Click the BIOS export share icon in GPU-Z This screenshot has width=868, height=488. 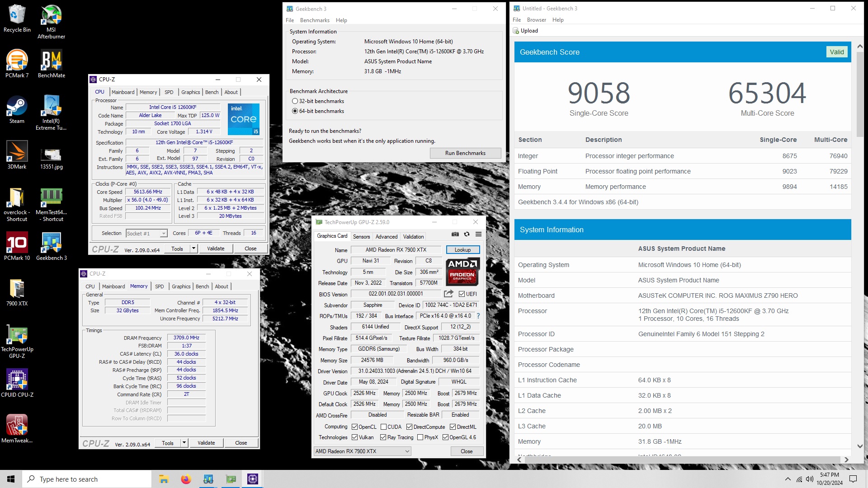click(x=448, y=294)
